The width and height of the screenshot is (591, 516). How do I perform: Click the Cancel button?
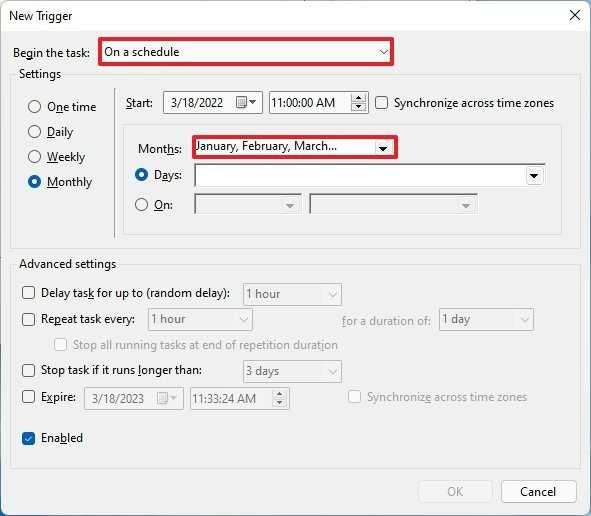(x=538, y=492)
